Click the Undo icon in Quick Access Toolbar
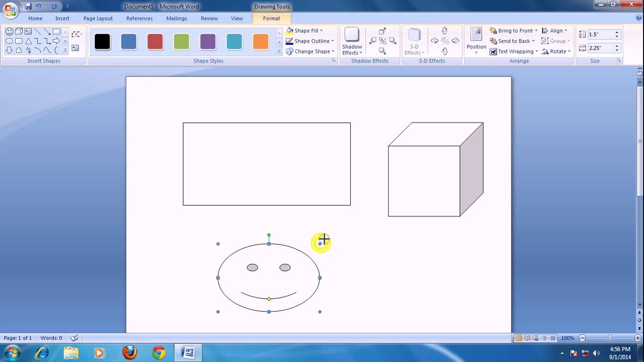 tap(38, 6)
